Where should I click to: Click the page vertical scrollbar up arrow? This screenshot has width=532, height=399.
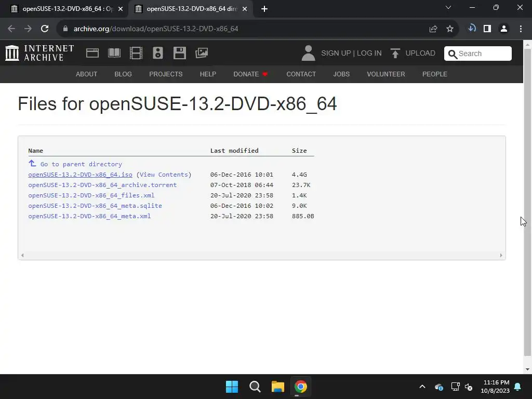(x=527, y=45)
